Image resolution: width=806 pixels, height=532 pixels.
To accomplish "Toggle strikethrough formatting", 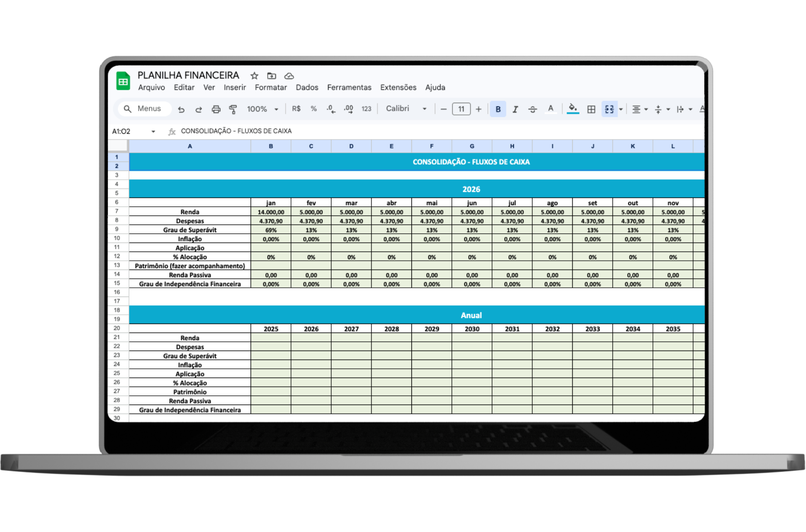I will [532, 109].
